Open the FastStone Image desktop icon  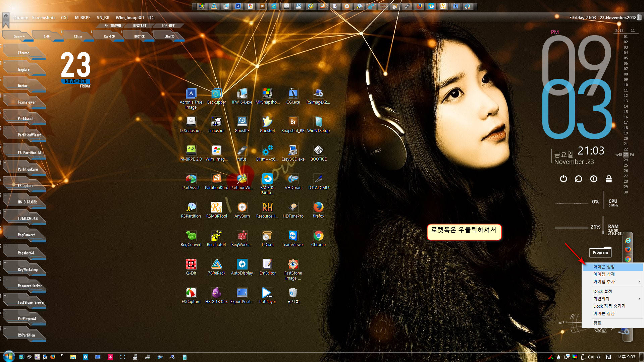click(x=293, y=269)
